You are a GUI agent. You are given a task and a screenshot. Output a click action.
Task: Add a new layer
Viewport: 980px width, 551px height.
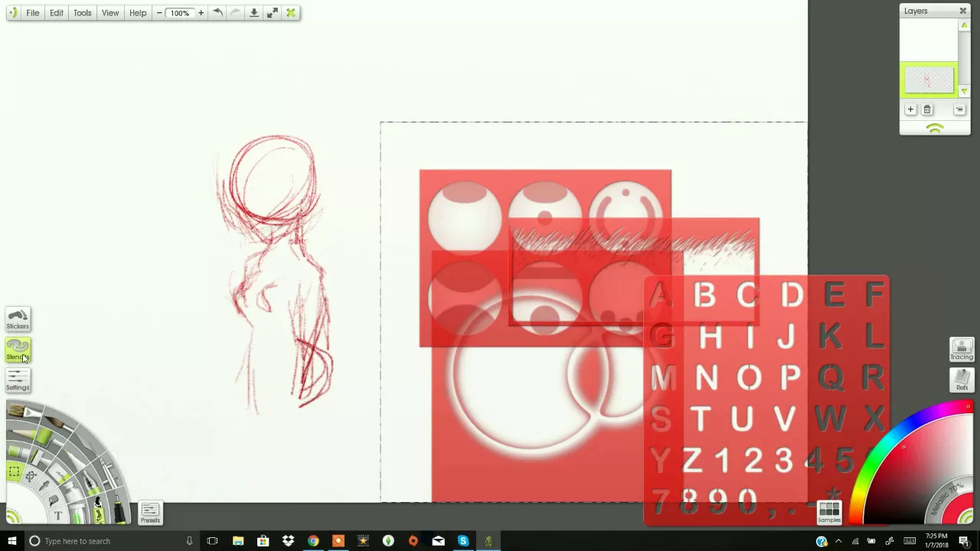(x=910, y=109)
